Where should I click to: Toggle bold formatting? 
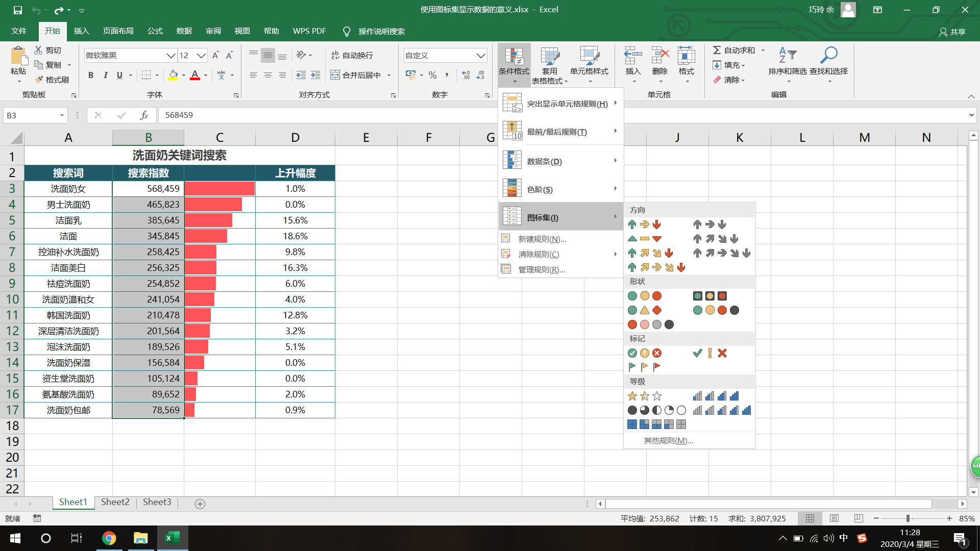tap(91, 75)
